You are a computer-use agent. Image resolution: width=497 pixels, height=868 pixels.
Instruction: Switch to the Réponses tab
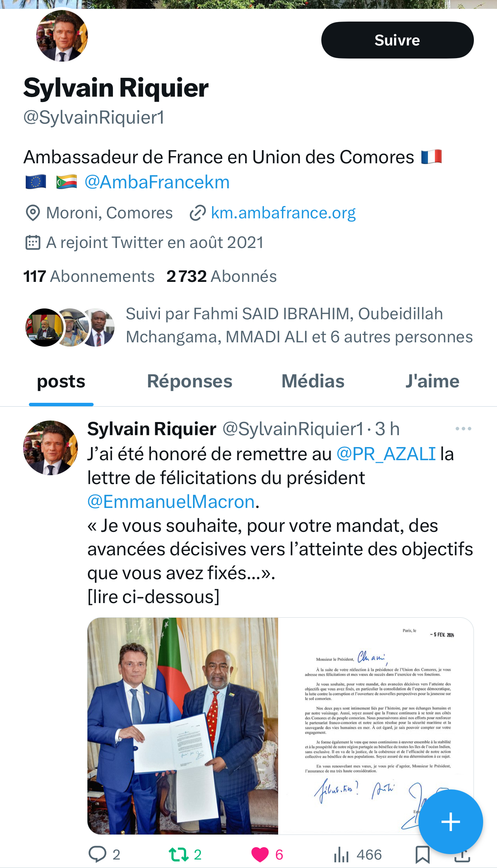tap(190, 381)
